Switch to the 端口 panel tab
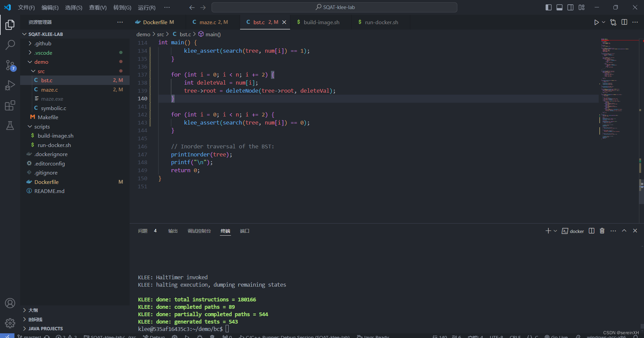 coord(244,231)
